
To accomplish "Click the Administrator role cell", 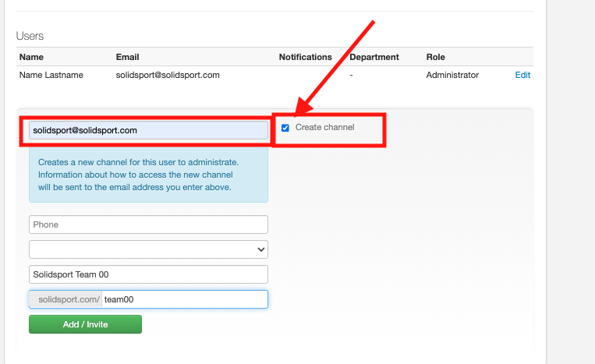I will coord(452,76).
